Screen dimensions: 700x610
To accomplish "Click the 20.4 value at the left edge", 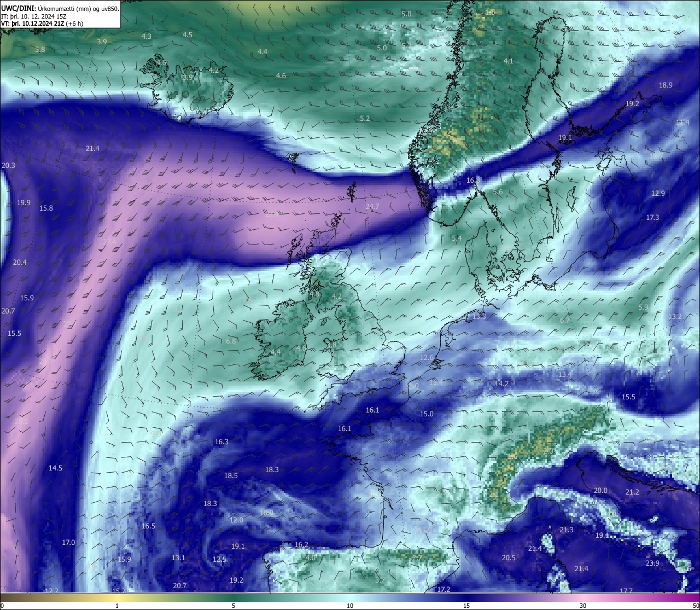I will tap(20, 263).
